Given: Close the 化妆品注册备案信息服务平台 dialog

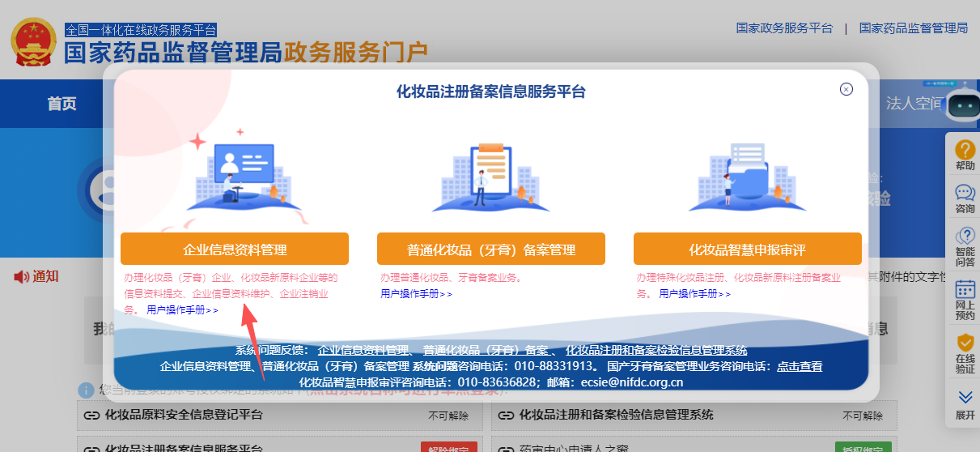Looking at the screenshot, I should click(846, 89).
